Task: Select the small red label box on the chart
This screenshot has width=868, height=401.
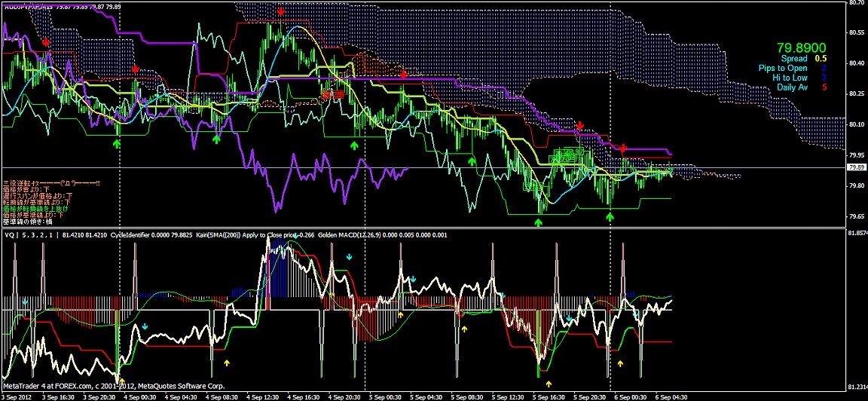Action: 332,96
